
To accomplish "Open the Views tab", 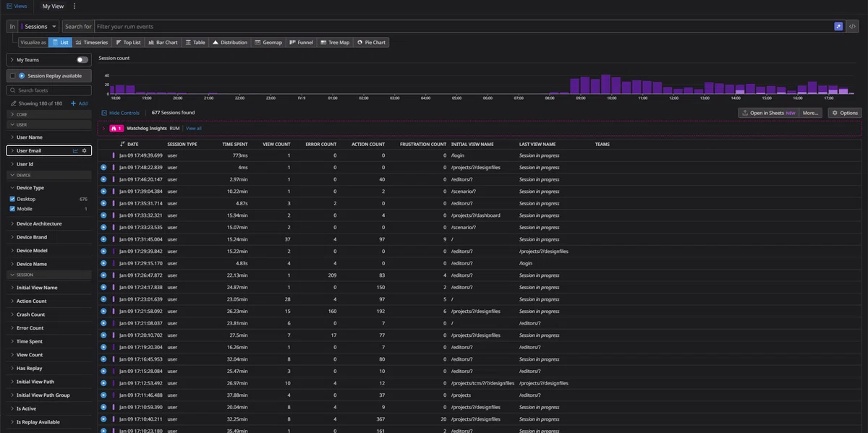I will 17,6.
